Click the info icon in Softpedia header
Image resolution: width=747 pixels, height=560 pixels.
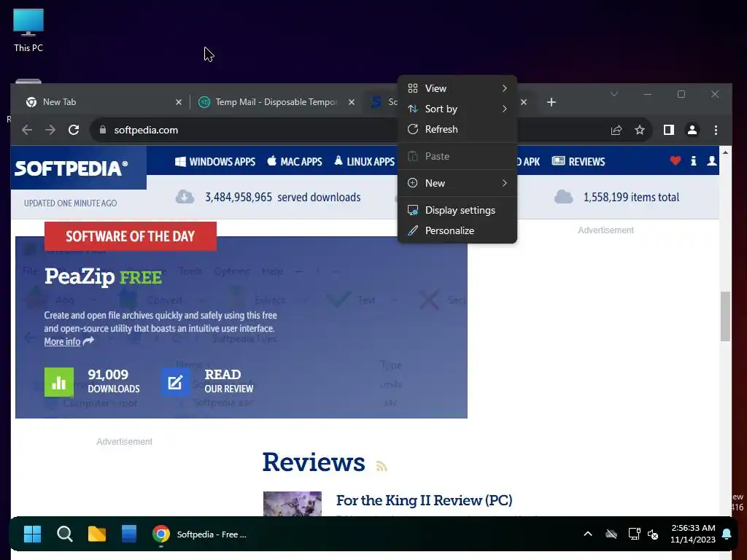coord(694,161)
